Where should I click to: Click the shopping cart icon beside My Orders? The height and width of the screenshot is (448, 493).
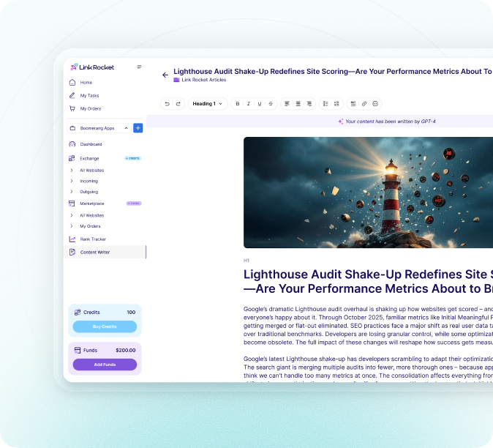[x=72, y=108]
